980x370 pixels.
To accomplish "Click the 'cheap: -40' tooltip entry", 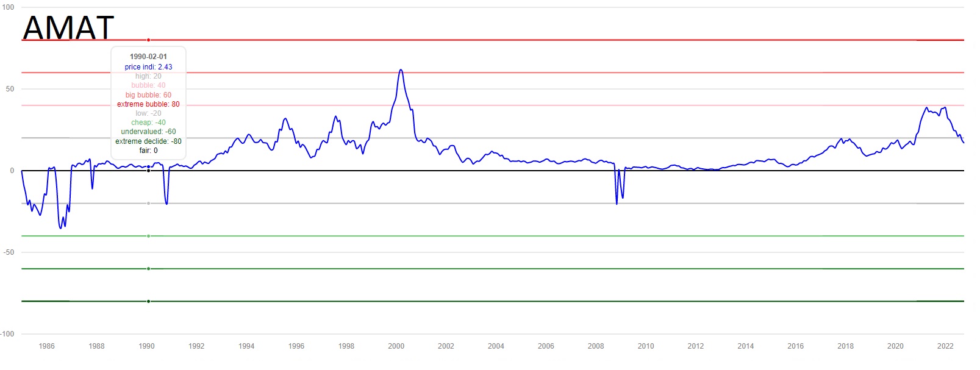I will click(148, 123).
